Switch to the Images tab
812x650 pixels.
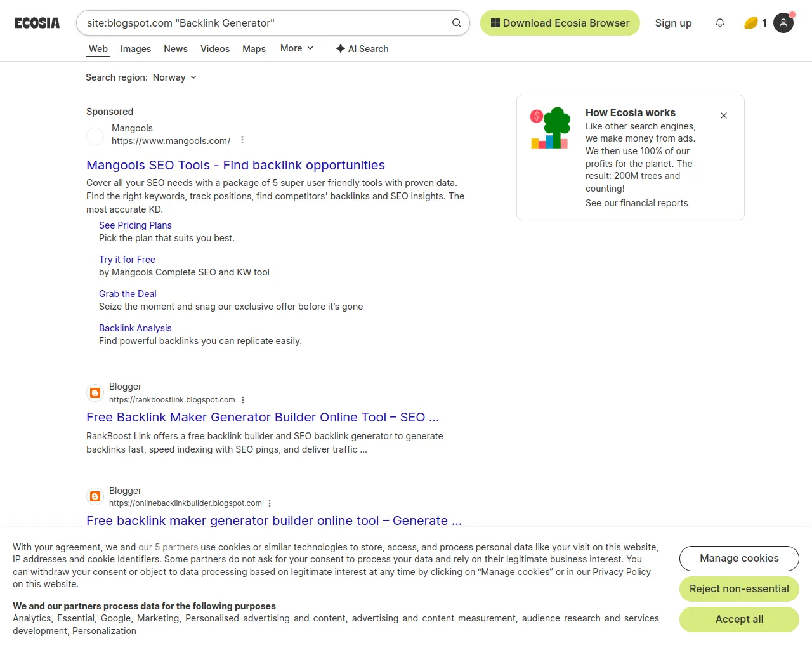point(136,49)
